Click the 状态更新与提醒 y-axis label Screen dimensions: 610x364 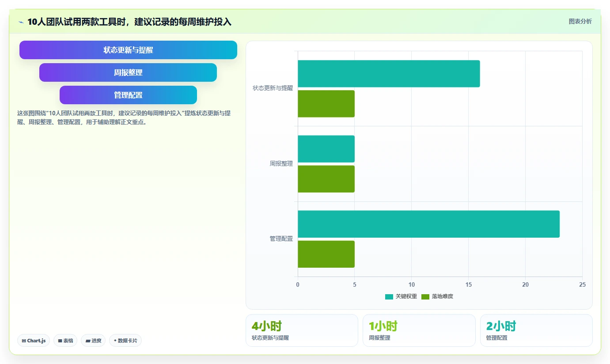pos(273,88)
